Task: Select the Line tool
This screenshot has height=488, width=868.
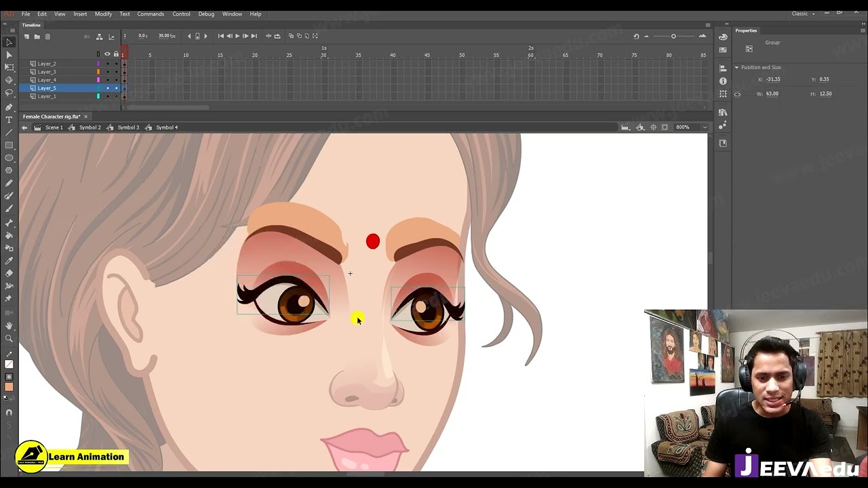Action: pos(9,132)
